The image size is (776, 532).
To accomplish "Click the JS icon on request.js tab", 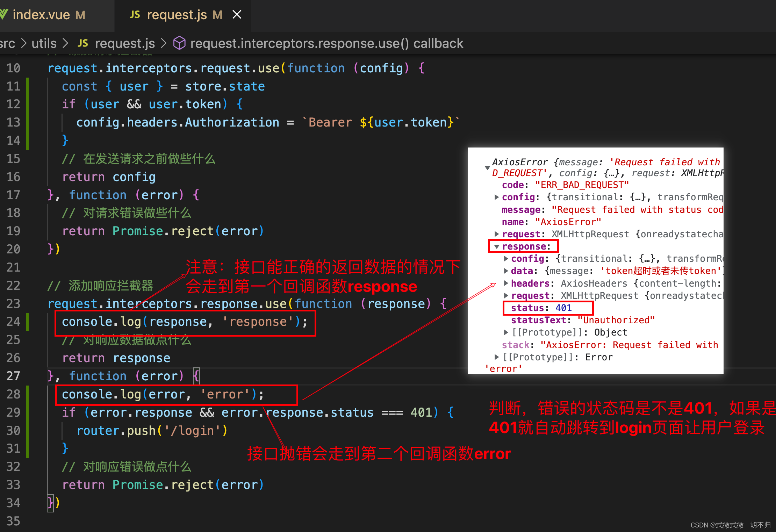I will coord(135,15).
